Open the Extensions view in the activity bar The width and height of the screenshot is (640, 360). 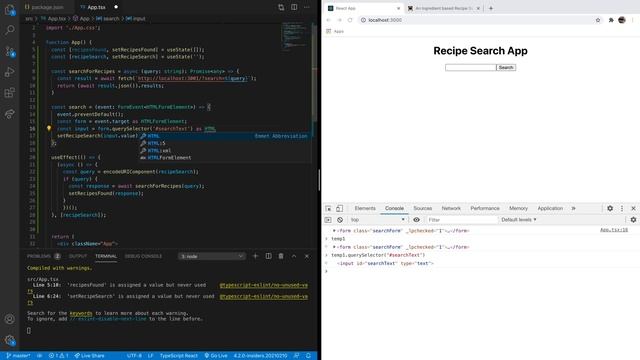tap(9, 93)
